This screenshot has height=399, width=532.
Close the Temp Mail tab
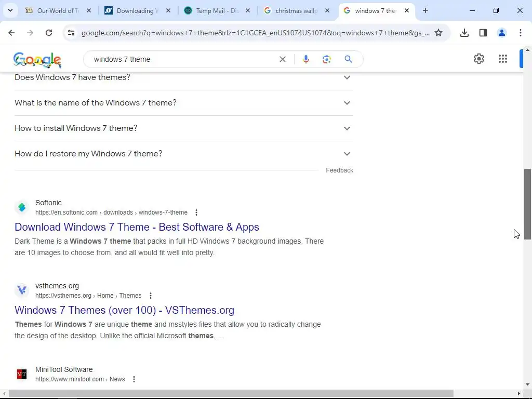[x=248, y=10]
